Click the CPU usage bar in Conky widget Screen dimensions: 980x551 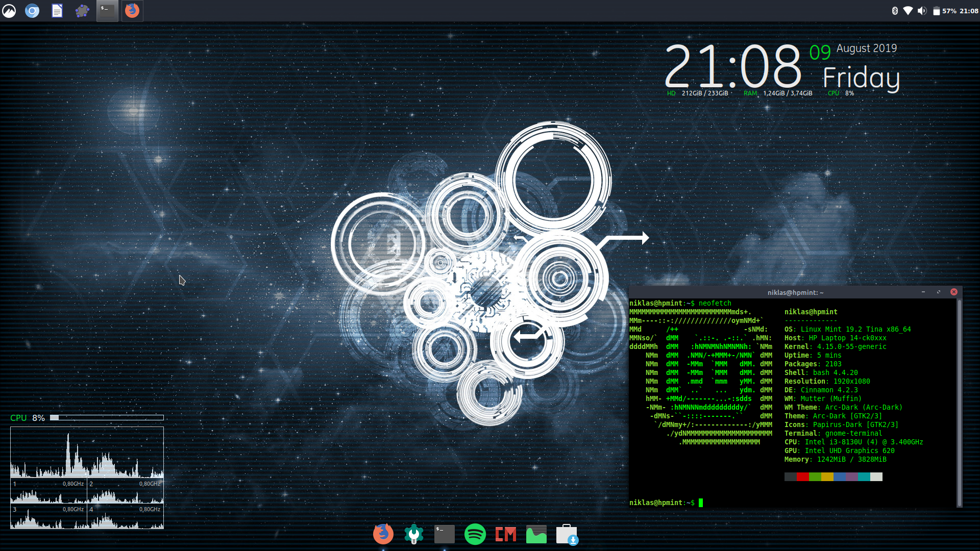point(107,417)
